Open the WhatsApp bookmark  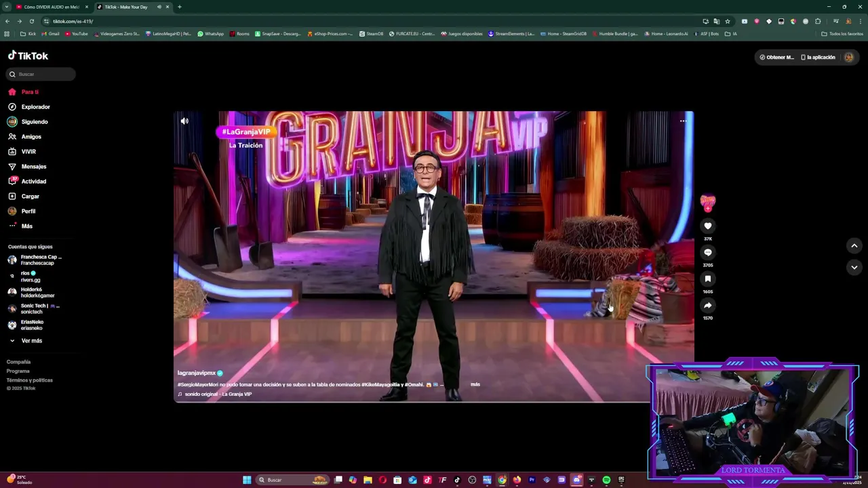(211, 34)
